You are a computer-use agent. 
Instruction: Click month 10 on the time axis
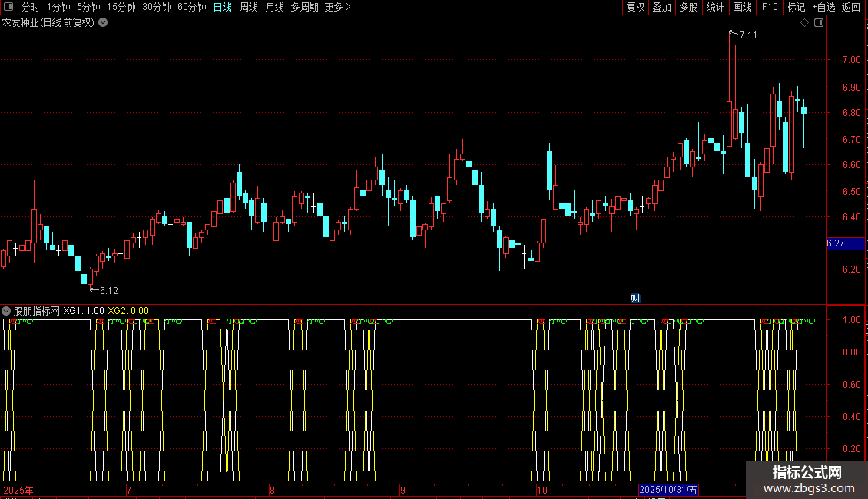coord(542,490)
